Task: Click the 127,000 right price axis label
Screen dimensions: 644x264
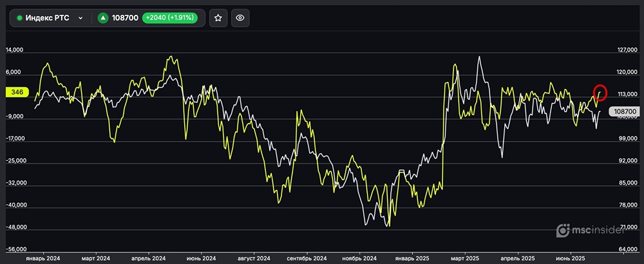Action: pyautogui.click(x=626, y=50)
